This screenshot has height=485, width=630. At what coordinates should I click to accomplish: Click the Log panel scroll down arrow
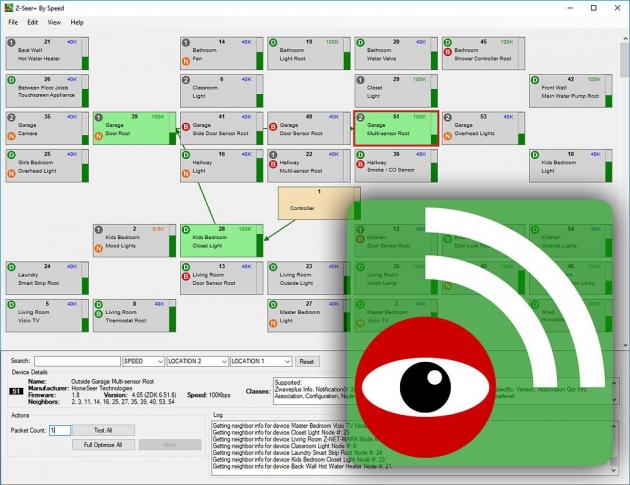[614, 470]
